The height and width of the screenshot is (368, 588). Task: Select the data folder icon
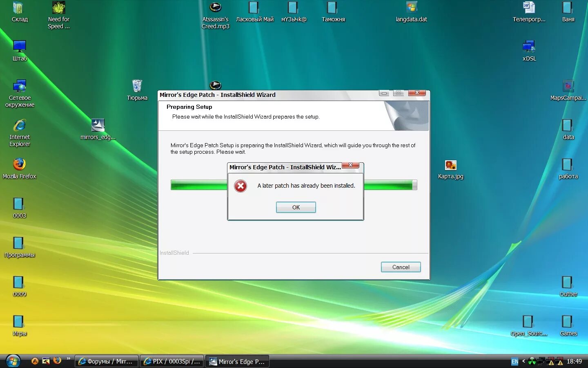[x=568, y=130]
